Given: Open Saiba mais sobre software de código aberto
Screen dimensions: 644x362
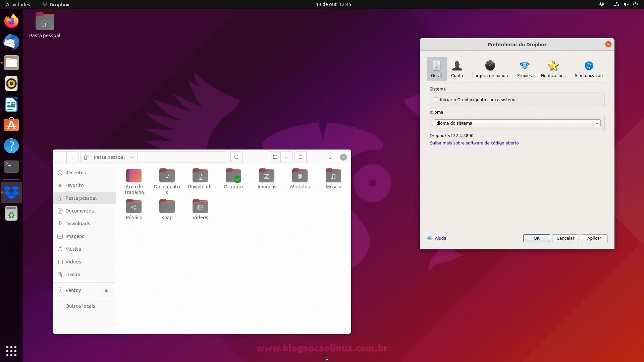Looking at the screenshot, I should pos(474,143).
